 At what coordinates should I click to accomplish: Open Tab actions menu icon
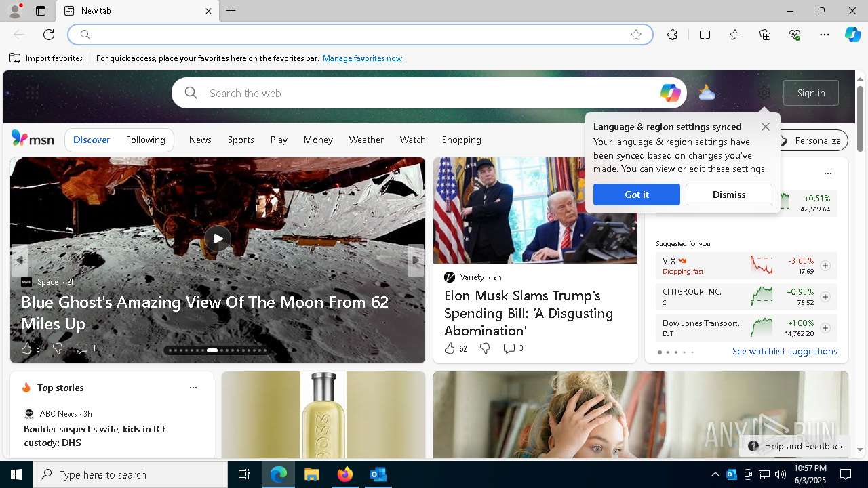[41, 11]
